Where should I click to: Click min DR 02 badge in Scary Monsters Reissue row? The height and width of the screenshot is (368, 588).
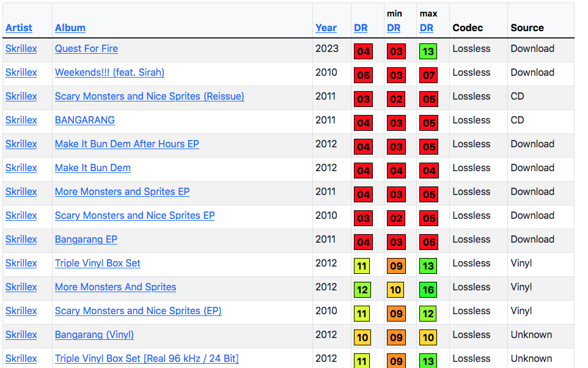pyautogui.click(x=396, y=99)
